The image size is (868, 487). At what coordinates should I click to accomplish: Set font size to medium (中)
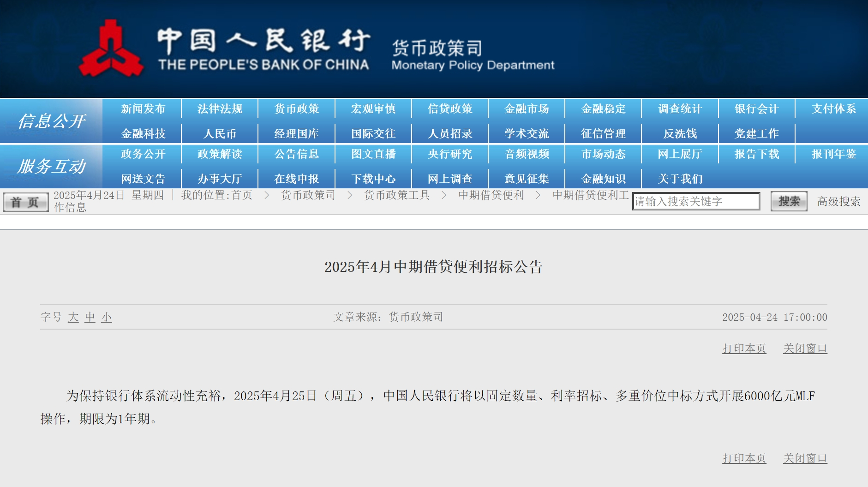(90, 317)
